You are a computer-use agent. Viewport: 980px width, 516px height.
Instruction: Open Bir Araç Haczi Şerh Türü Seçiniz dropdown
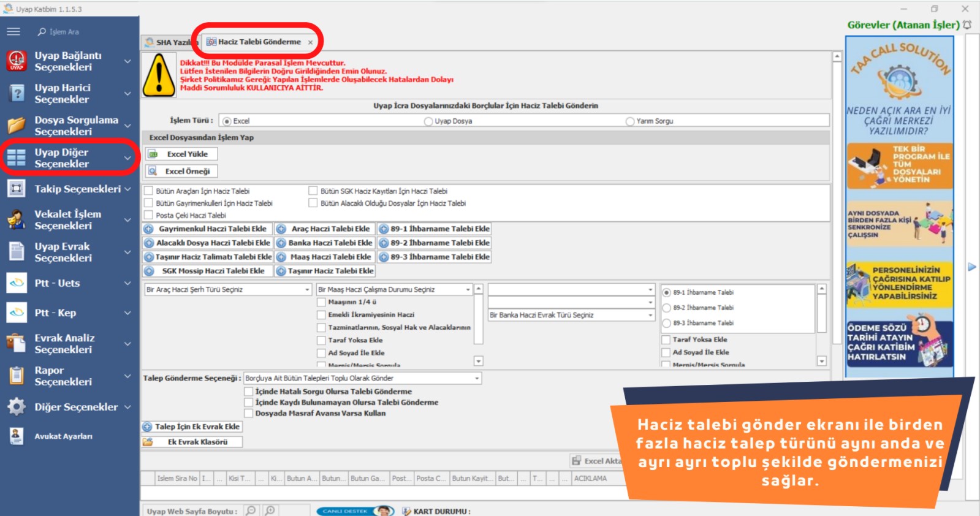(x=228, y=289)
